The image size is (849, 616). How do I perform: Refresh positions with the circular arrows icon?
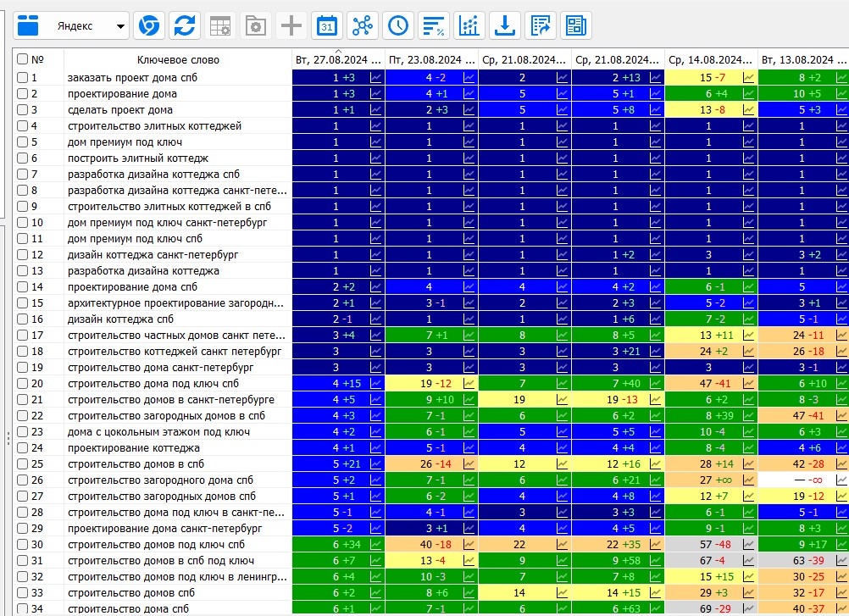pyautogui.click(x=185, y=25)
